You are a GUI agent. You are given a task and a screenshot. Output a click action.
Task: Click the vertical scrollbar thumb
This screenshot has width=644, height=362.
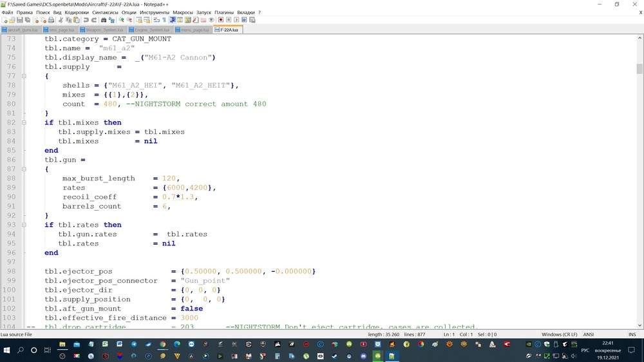[x=639, y=69]
